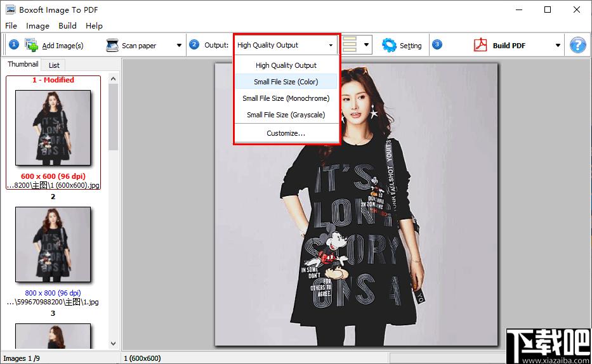Click the main preview image

[x=356, y=204]
